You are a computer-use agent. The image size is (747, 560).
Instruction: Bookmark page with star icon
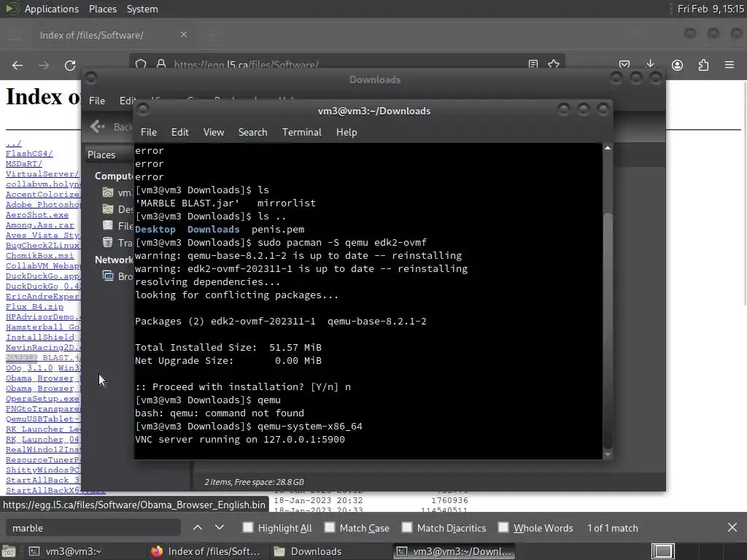(554, 64)
